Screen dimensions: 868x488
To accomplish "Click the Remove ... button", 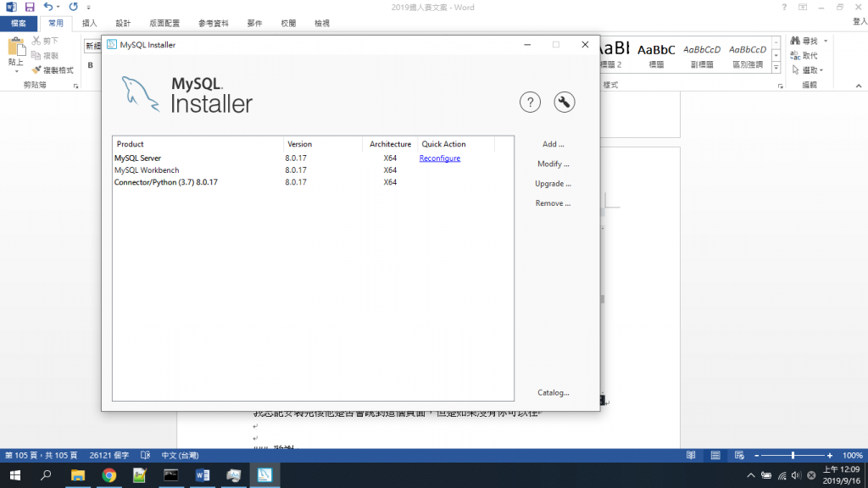I will (x=553, y=203).
